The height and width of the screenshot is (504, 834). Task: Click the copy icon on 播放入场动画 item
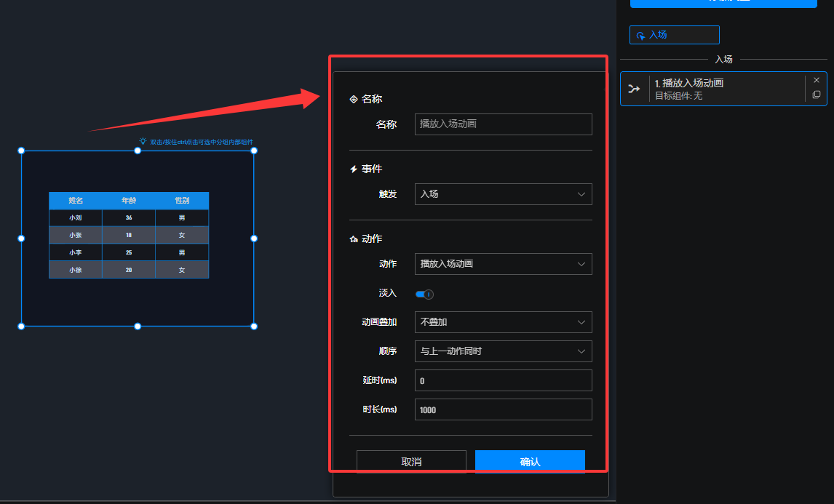[816, 95]
